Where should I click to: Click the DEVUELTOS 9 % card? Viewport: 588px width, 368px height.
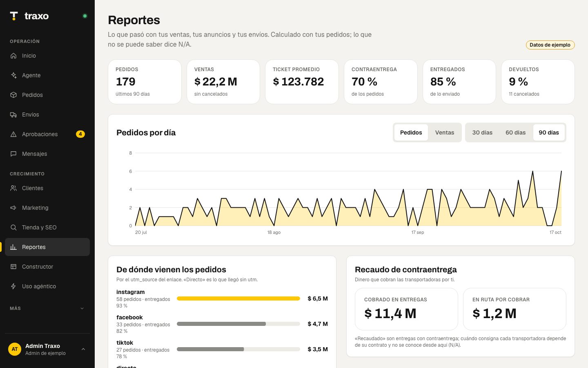[x=538, y=82]
